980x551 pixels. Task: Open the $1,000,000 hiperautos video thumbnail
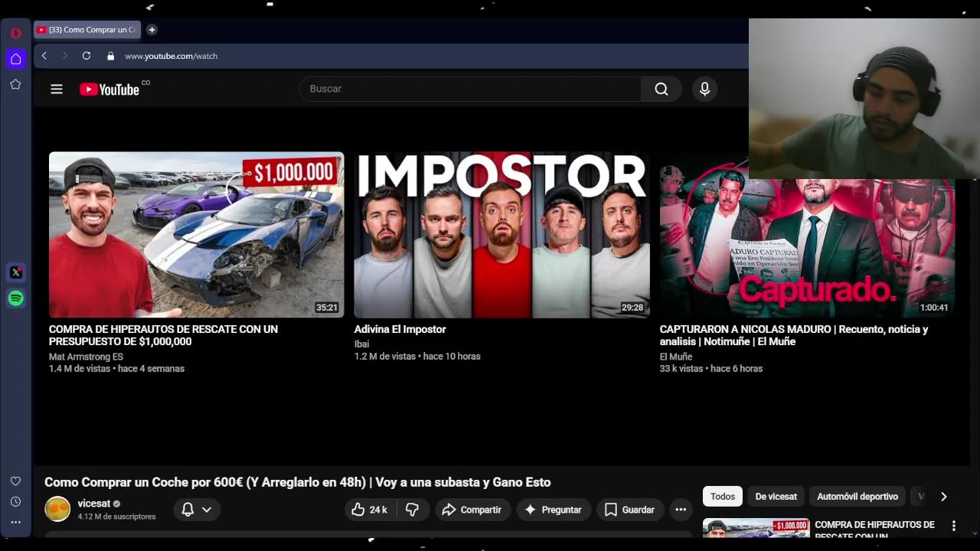point(197,235)
